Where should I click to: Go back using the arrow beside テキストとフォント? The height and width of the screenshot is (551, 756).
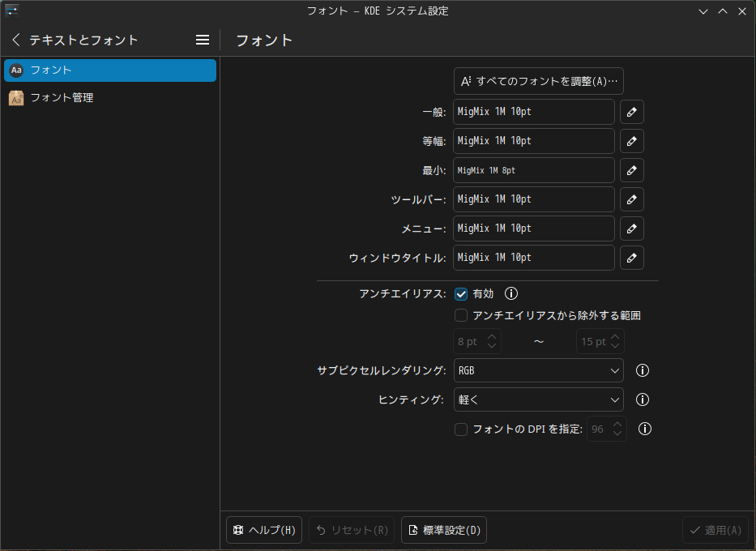click(x=16, y=40)
